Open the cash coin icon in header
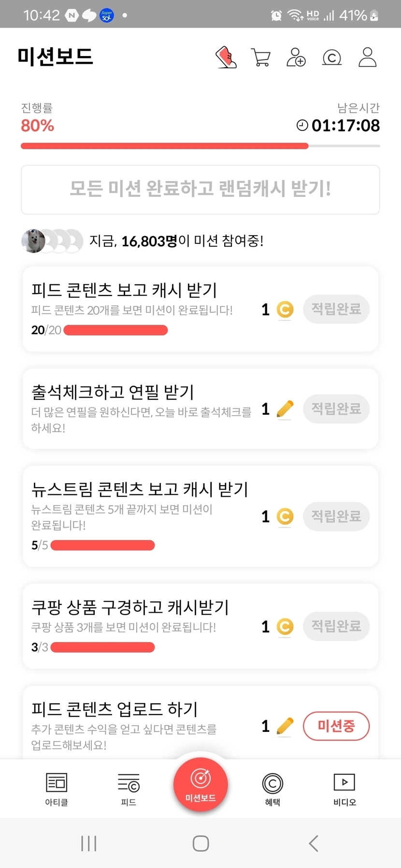Viewport: 401px width, 868px height. 332,57
